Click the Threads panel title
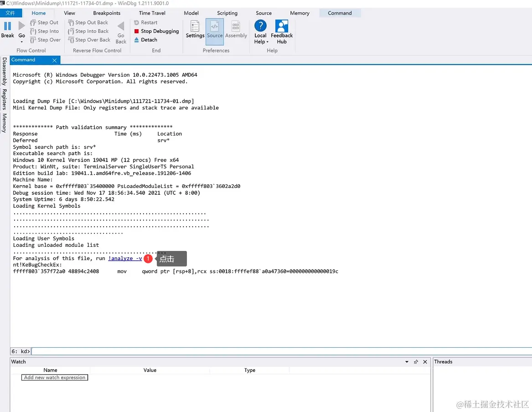This screenshot has height=412, width=532. [x=443, y=362]
